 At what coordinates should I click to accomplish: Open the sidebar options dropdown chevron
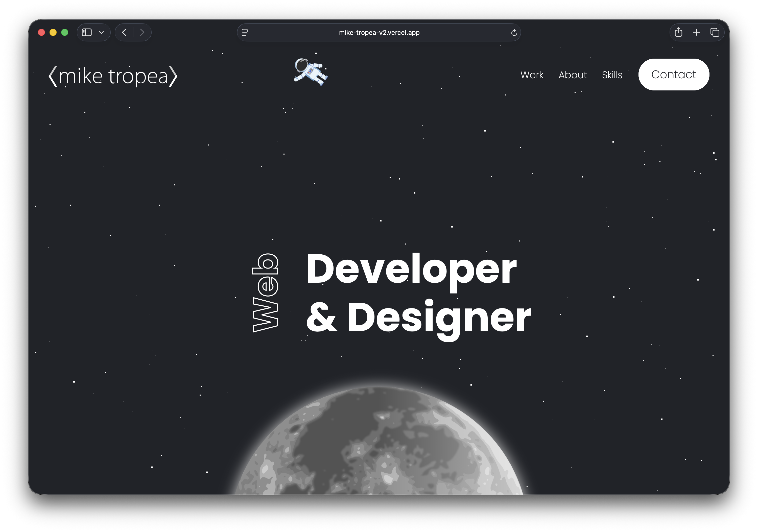101,32
